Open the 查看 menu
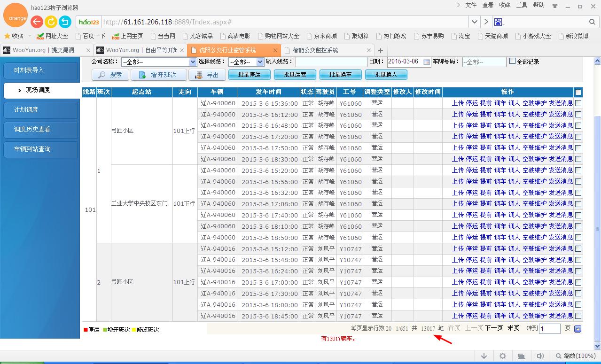This screenshot has height=364, width=601. (488, 5)
